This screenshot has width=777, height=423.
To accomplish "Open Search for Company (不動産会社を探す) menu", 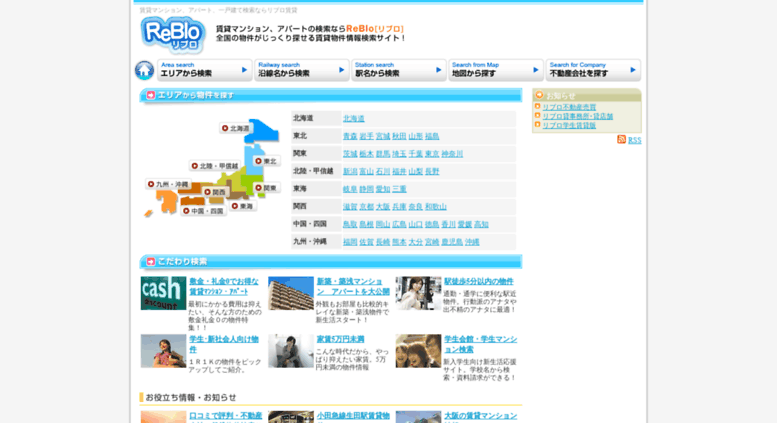I will coord(593,70).
